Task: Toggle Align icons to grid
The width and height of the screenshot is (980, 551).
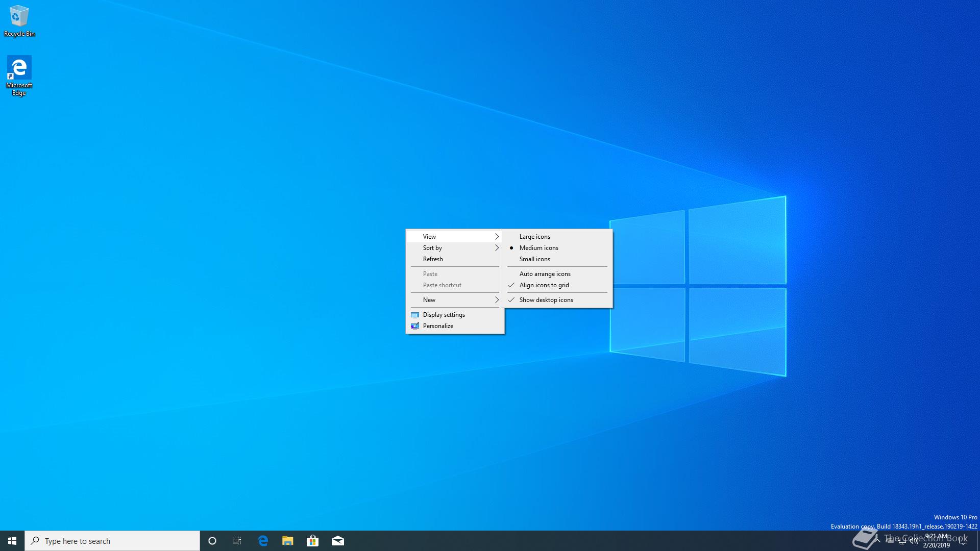Action: coord(544,285)
